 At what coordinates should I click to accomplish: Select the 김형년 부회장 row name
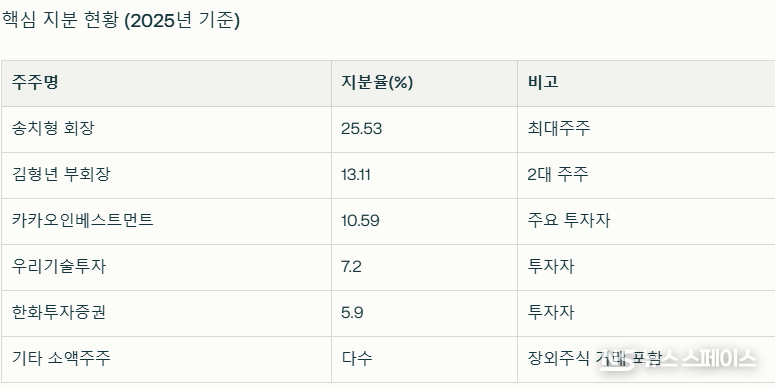coord(166,175)
